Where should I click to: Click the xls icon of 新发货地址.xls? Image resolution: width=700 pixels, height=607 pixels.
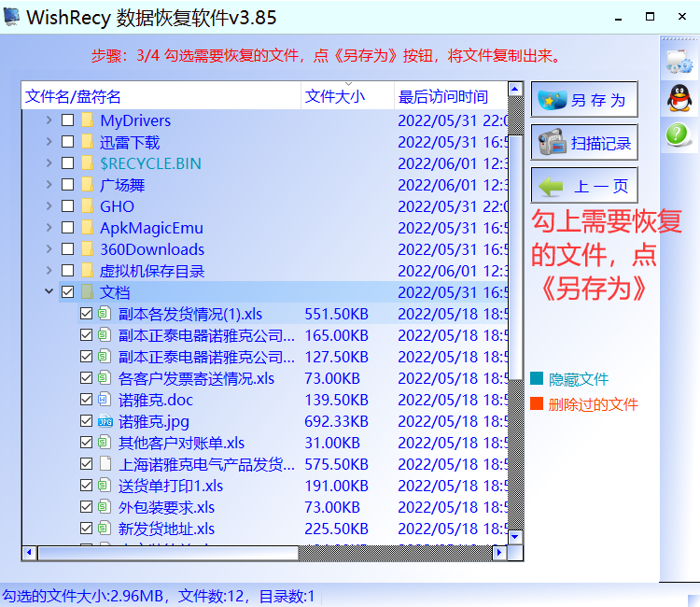coord(105,528)
